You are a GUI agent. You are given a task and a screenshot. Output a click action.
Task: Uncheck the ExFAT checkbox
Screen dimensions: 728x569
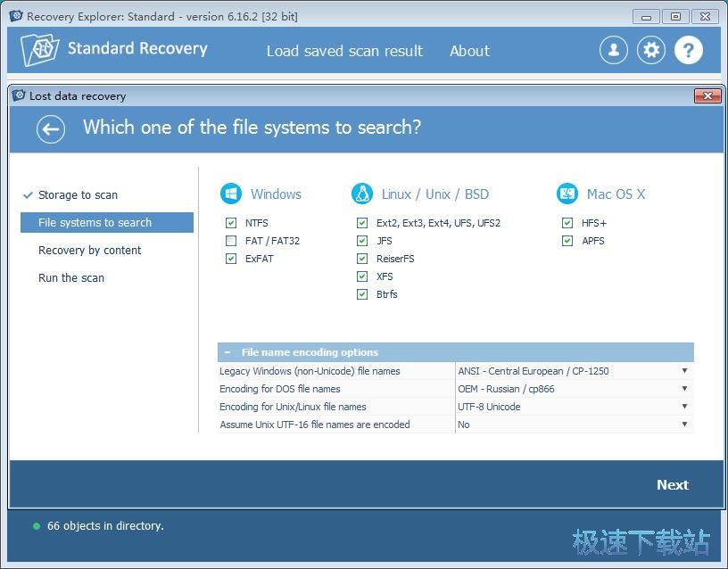[231, 259]
